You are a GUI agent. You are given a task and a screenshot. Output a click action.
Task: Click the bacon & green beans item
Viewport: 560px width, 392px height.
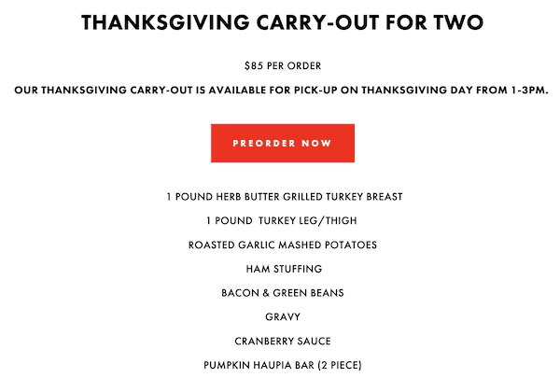click(283, 293)
